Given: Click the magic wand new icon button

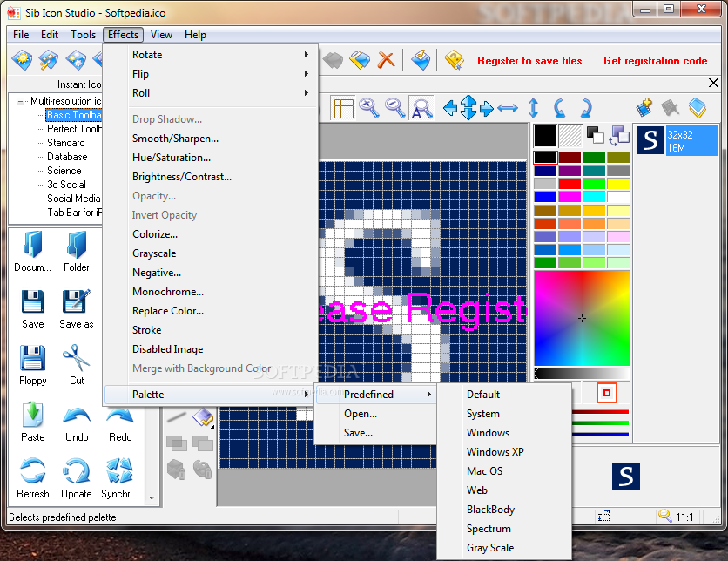Looking at the screenshot, I should tap(48, 60).
